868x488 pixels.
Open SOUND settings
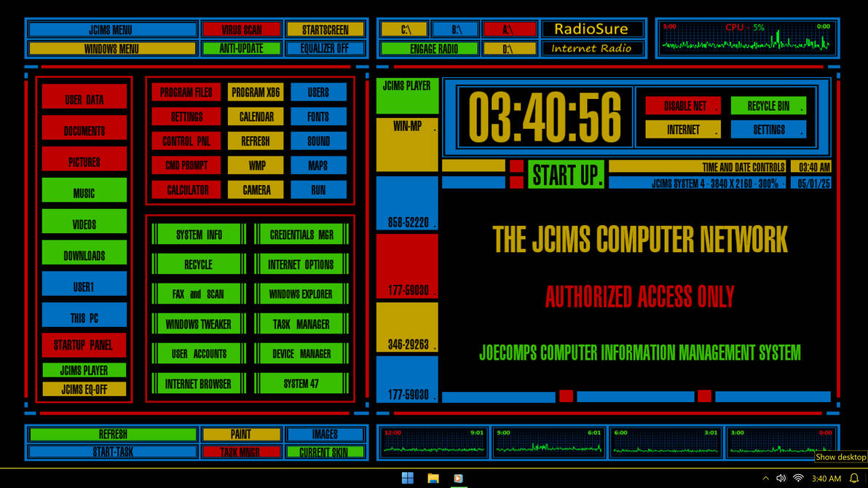pyautogui.click(x=318, y=141)
